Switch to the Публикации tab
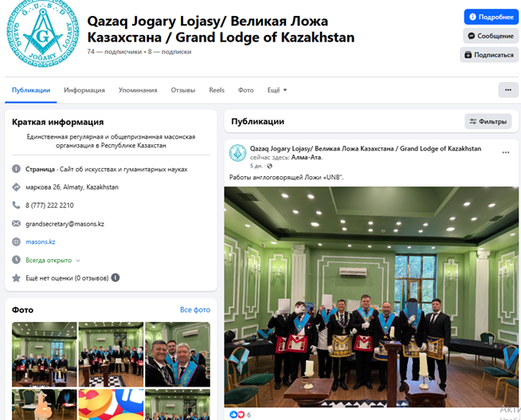 31,90
